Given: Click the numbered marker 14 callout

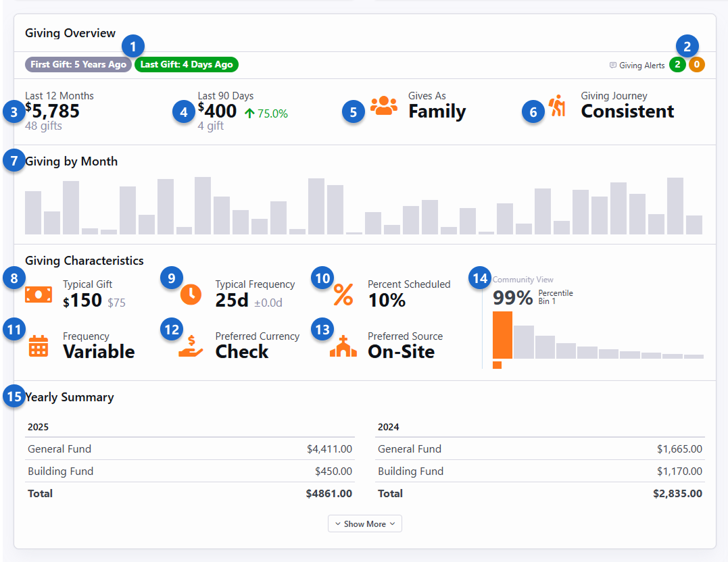Looking at the screenshot, I should 480,278.
